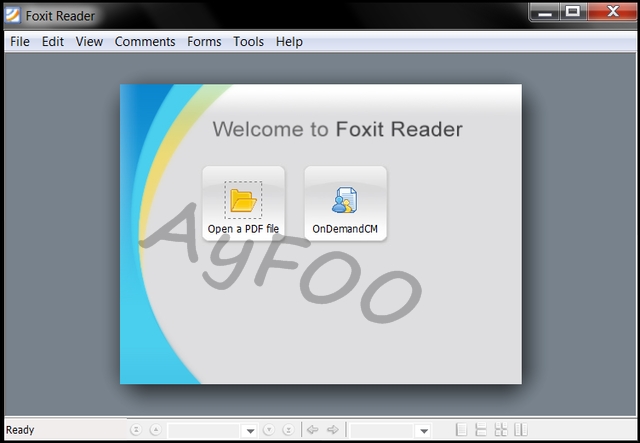This screenshot has width=640, height=443.
Task: Launch OnDemandCM from the welcome page
Action: (345, 203)
